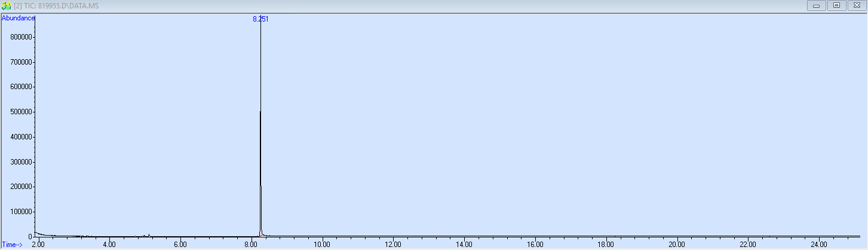Click the Abundance axis label
Screen dimensions: 868x250
pyautogui.click(x=18, y=18)
